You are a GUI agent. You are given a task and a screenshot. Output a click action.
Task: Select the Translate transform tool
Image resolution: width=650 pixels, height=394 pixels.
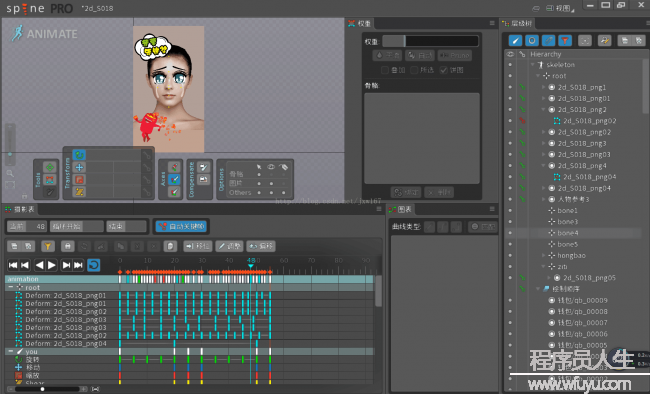(x=79, y=167)
